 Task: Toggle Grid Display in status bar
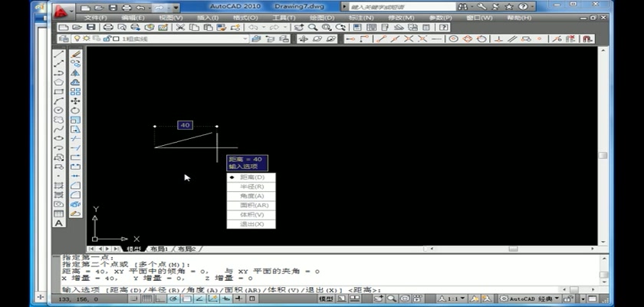point(146,299)
